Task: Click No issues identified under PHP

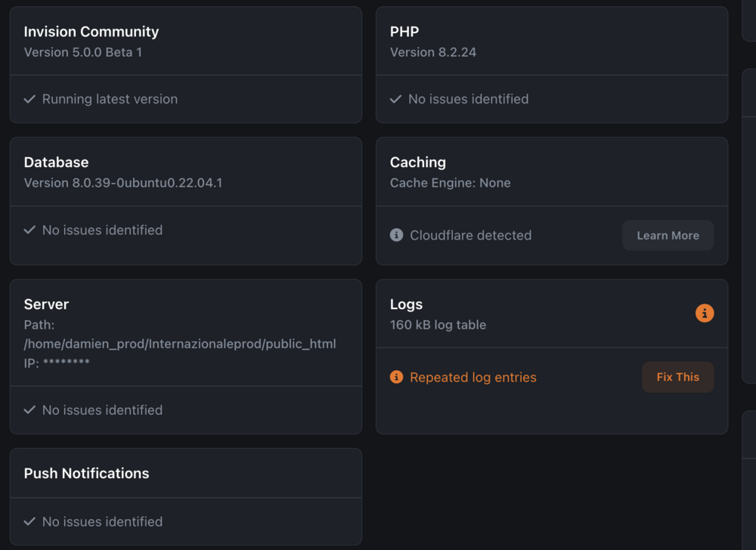Action: [468, 99]
